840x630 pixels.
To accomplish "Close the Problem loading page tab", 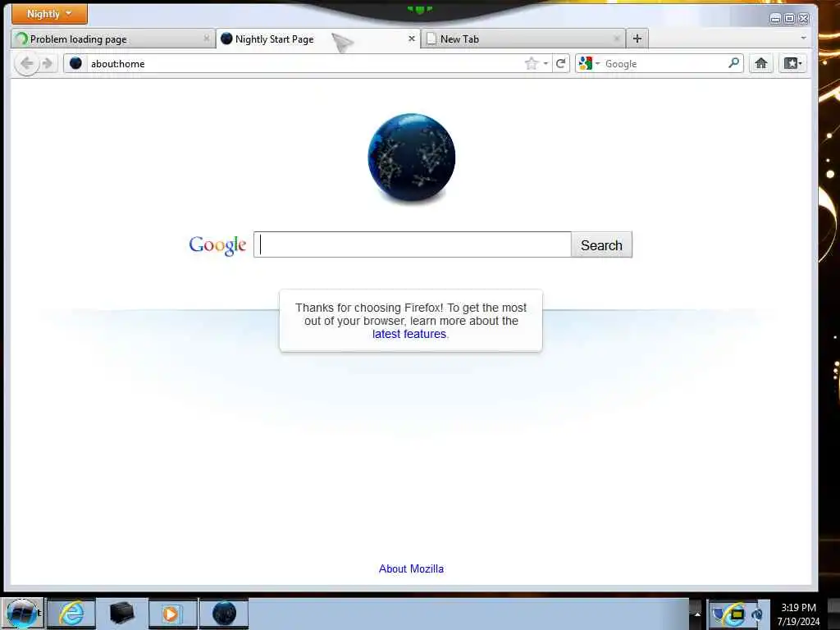I will (206, 39).
